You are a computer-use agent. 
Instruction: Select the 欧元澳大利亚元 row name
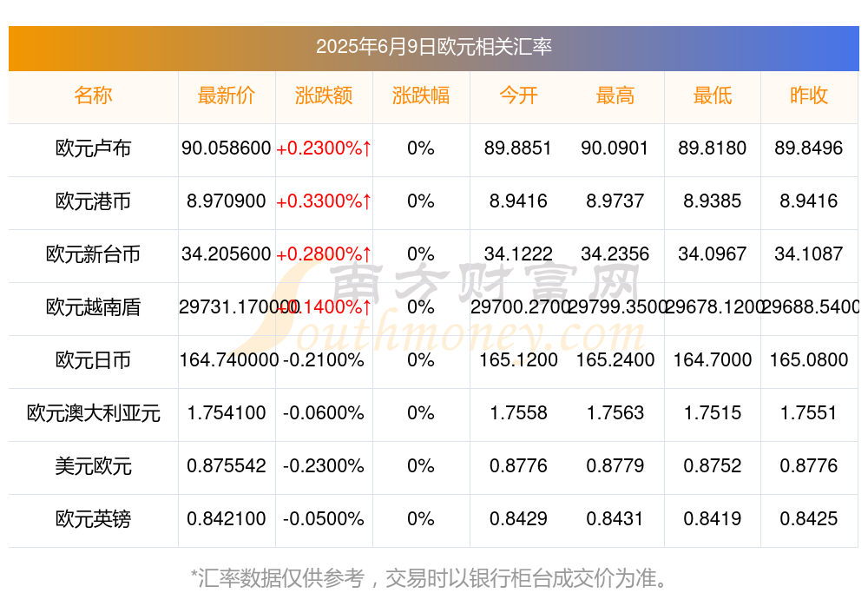(x=93, y=412)
